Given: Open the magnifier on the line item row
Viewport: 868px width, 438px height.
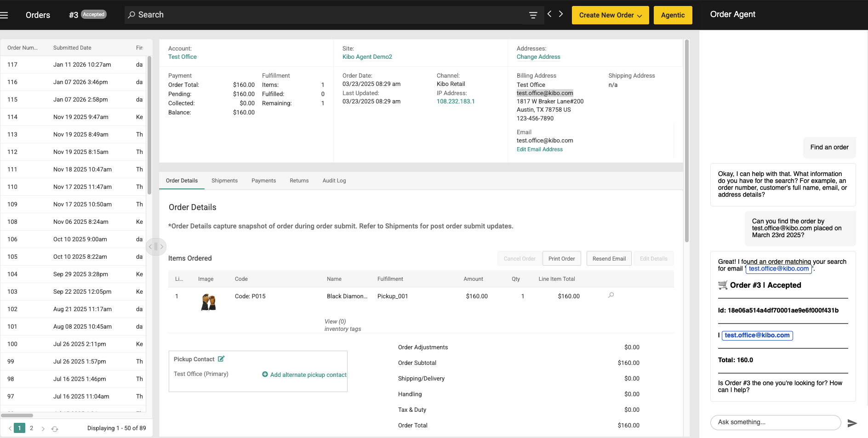Looking at the screenshot, I should click(611, 296).
